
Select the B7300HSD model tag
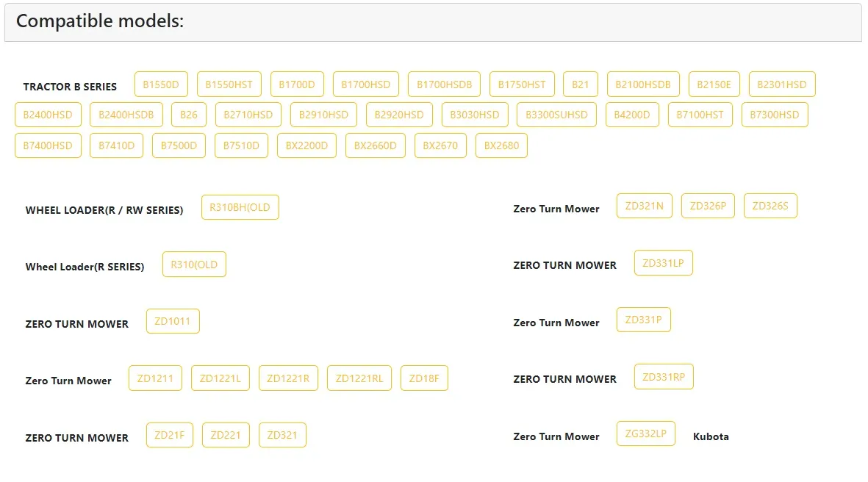click(775, 115)
